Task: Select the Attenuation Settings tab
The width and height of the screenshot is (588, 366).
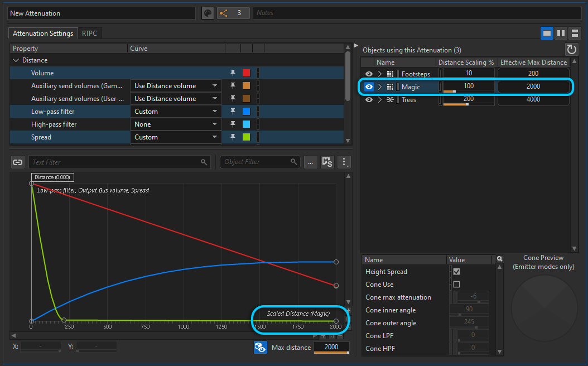Action: [x=42, y=33]
